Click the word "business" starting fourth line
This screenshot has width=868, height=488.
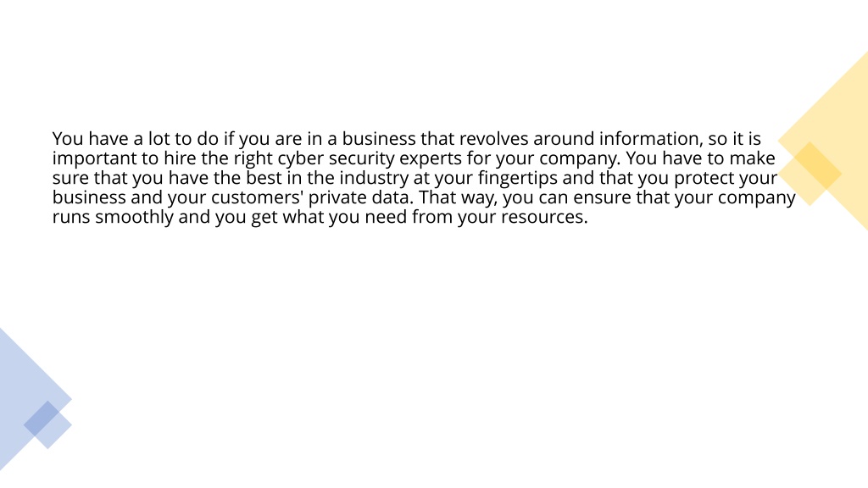pos(89,197)
